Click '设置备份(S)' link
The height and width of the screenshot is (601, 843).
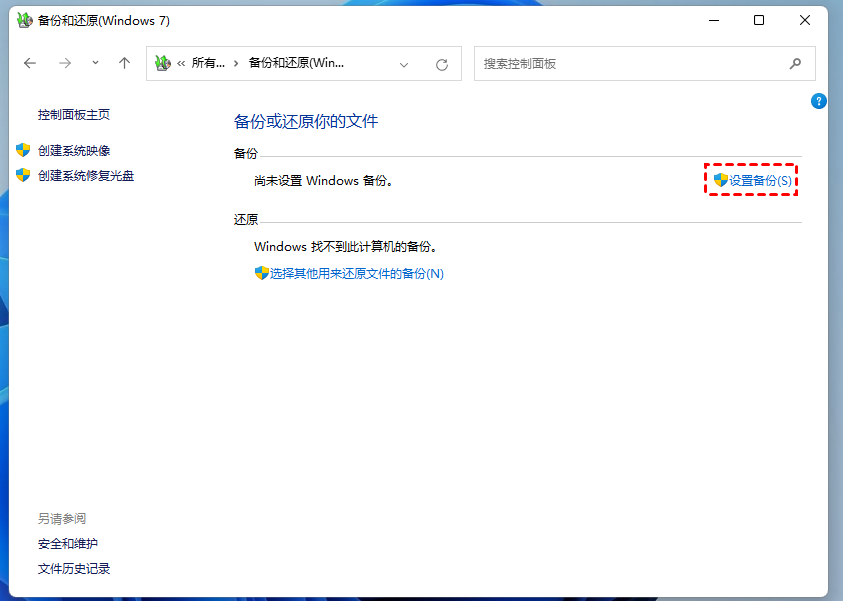pyautogui.click(x=760, y=181)
